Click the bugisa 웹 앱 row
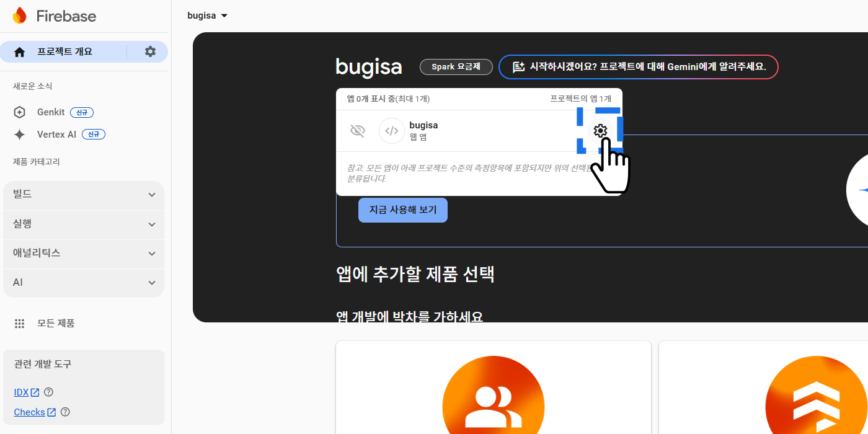868x434 pixels. coord(479,131)
